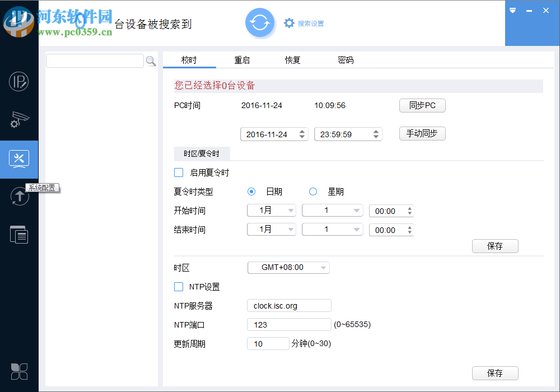The height and width of the screenshot is (392, 560).
Task: Click in the NTP服务器 input field
Action: point(289,305)
